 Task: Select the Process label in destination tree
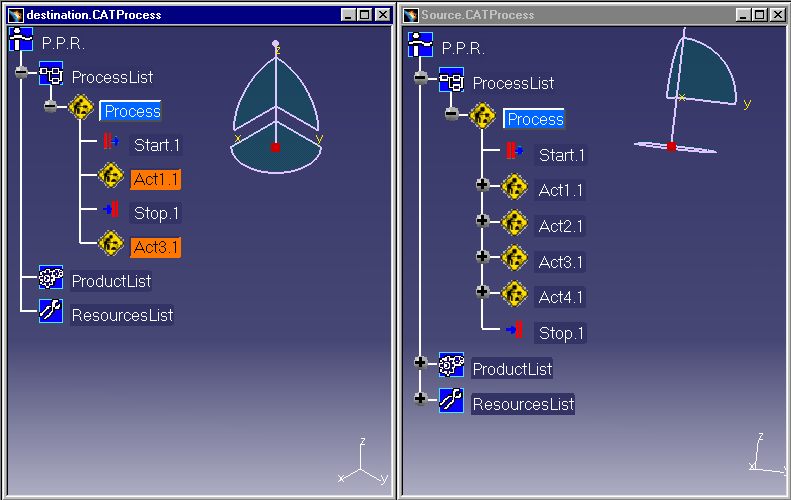pyautogui.click(x=131, y=111)
